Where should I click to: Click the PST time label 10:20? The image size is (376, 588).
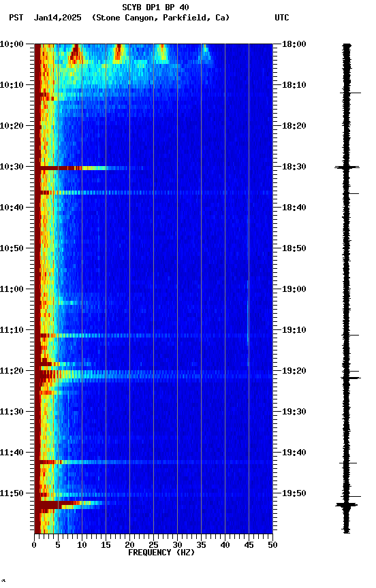(12, 126)
